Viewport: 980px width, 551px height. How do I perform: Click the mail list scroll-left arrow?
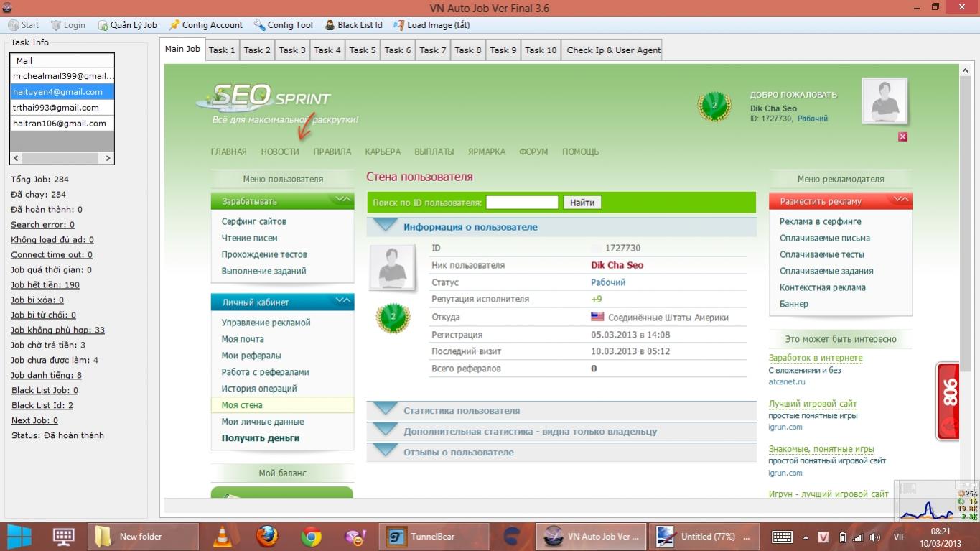16,158
